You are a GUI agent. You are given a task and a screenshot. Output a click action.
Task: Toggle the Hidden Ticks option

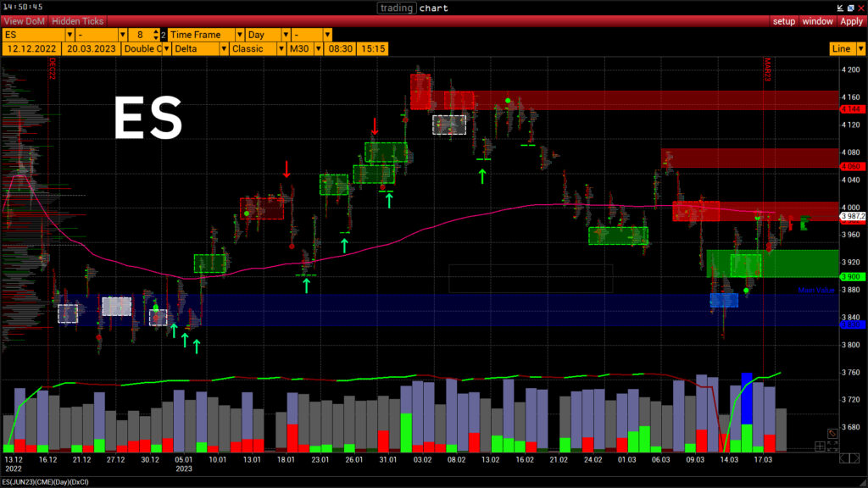click(77, 21)
